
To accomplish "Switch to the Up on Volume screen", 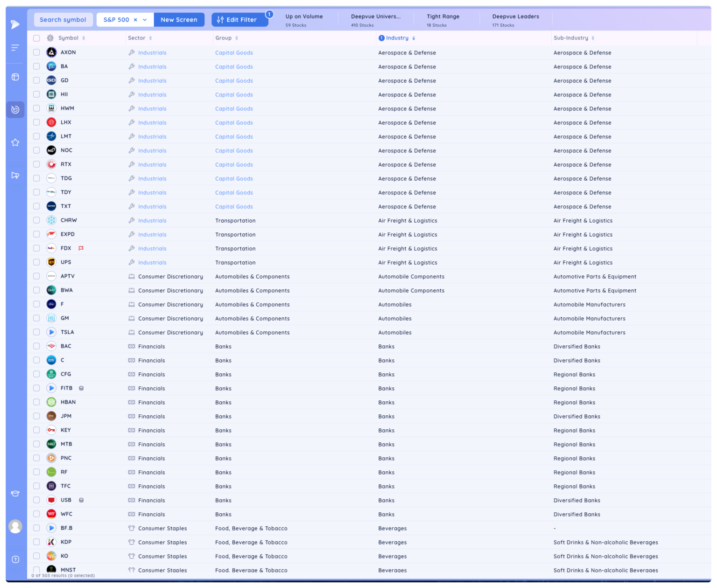I will pyautogui.click(x=304, y=20).
